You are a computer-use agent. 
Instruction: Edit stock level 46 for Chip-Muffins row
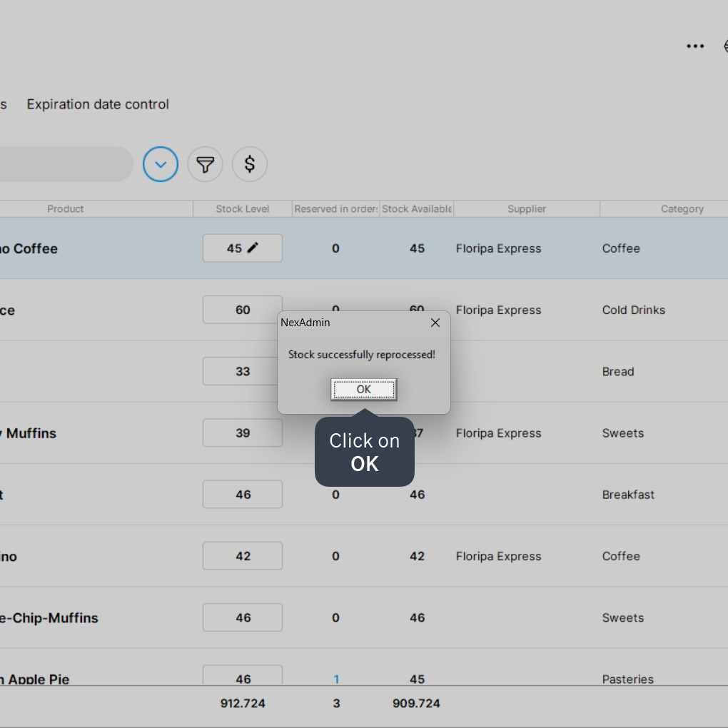(x=243, y=617)
